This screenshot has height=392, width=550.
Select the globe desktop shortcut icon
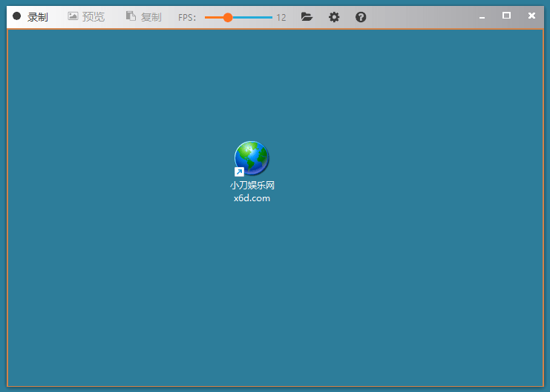[252, 158]
